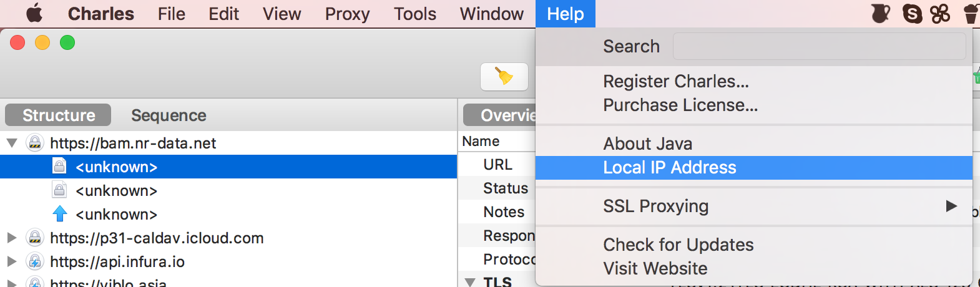Select second <unknown> row with lock icon

click(228, 190)
